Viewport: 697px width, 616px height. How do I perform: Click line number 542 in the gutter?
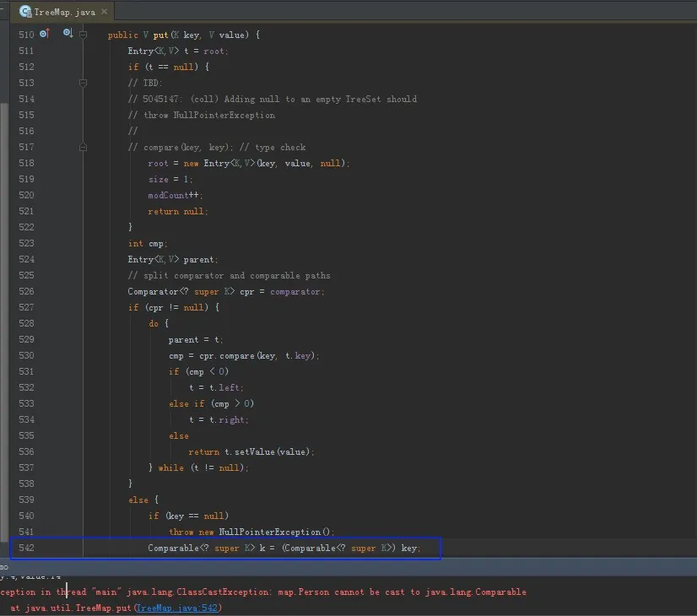[25, 548]
